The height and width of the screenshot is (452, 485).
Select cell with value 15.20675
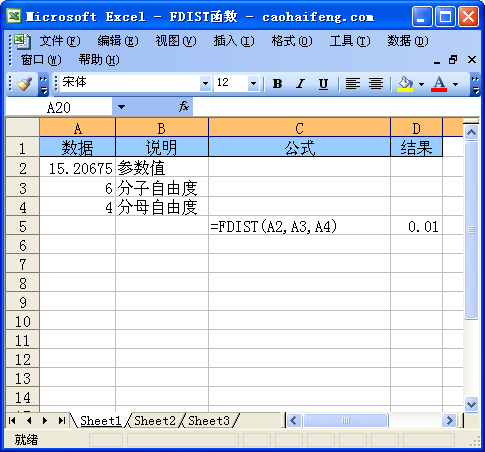coord(78,168)
